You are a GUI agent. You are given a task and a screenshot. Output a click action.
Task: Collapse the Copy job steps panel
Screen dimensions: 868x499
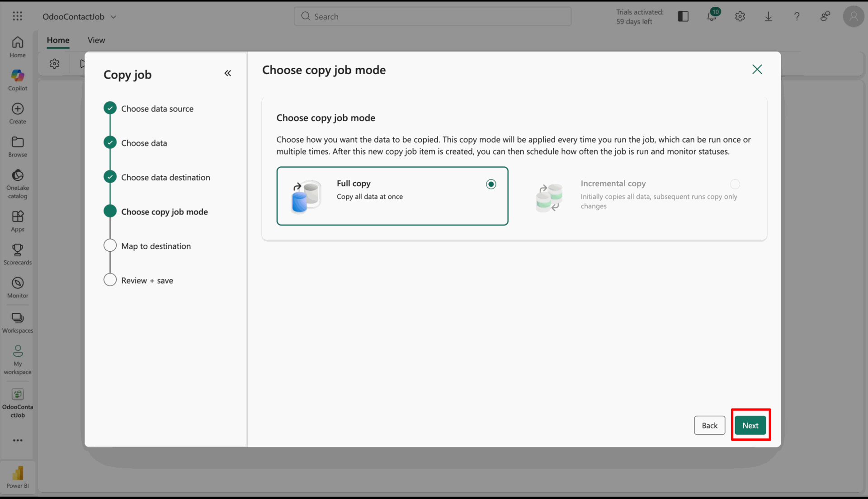click(227, 73)
